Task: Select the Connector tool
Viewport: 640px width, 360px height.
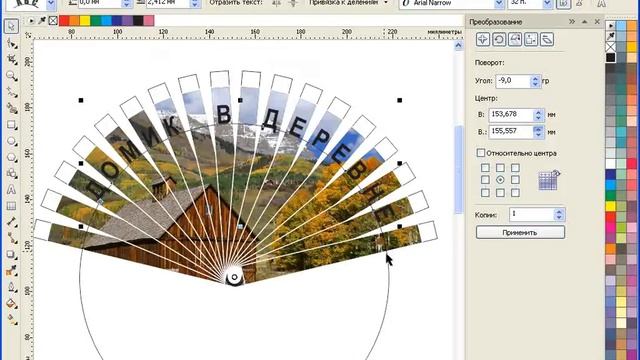Action: click(x=11, y=238)
